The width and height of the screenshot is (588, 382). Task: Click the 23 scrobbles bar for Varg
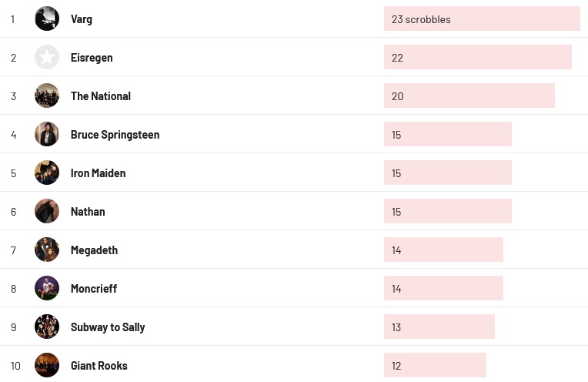point(481,18)
